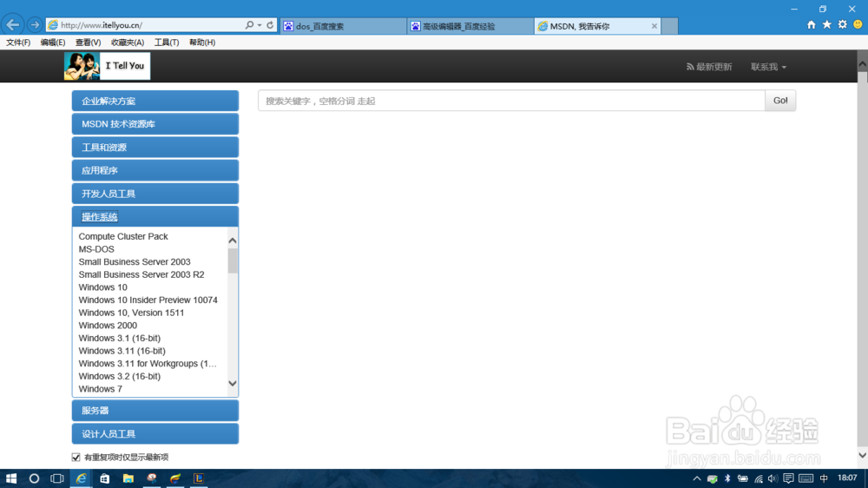Switch to the 高级编辑器_百度经验 tab
The image size is (868, 488).
click(x=470, y=26)
